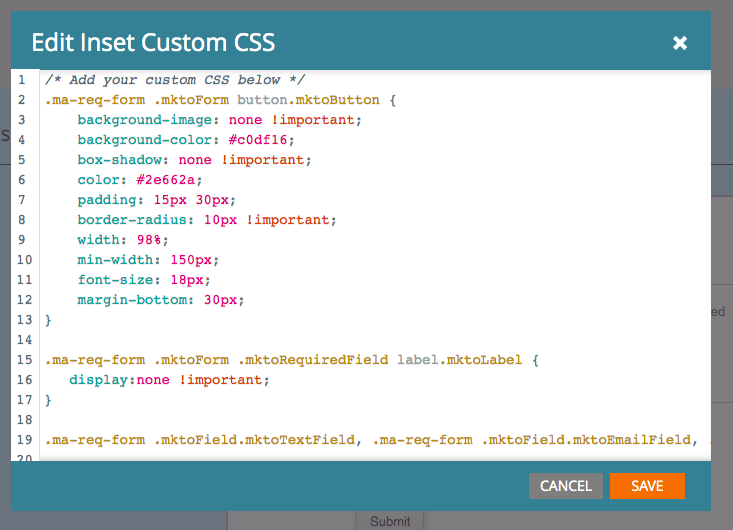Image resolution: width=733 pixels, height=530 pixels.
Task: Click the empty editor line 14
Action: click(375, 340)
